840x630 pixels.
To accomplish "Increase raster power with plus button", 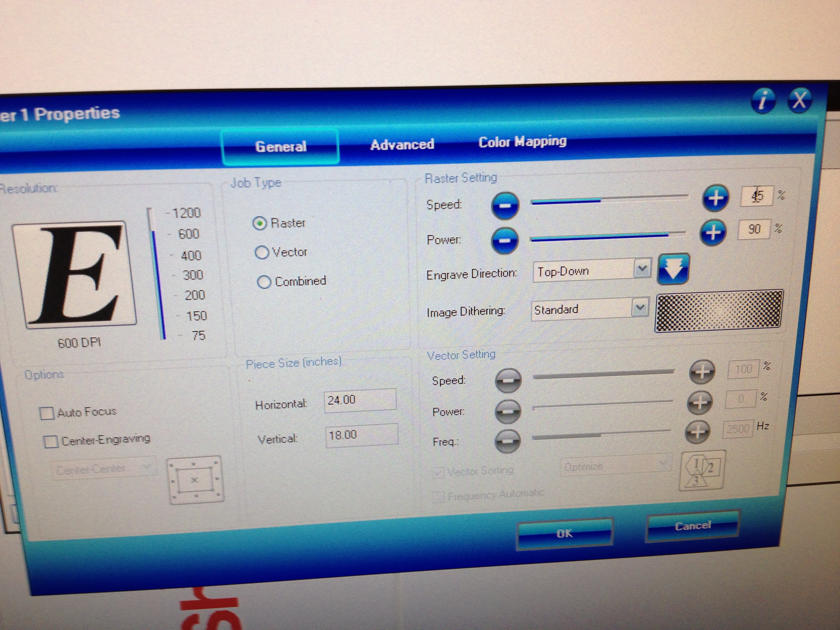I will click(x=713, y=232).
